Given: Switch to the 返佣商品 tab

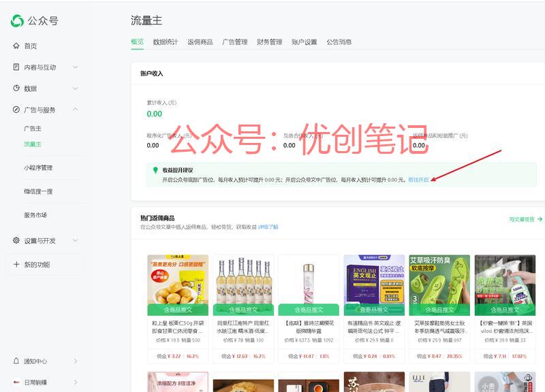Looking at the screenshot, I should click(200, 42).
